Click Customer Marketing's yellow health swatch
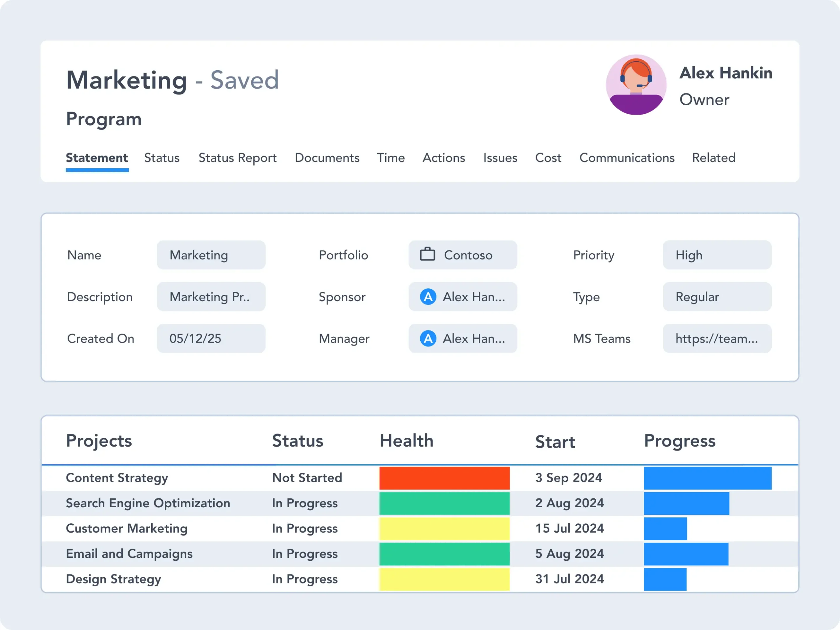 (x=444, y=528)
